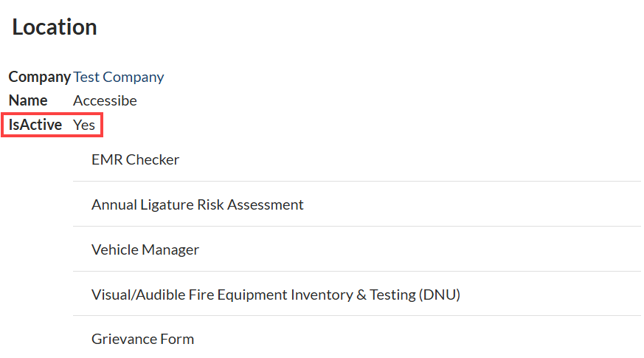
Task: Click the Yes value beside IsActive
Action: (84, 125)
